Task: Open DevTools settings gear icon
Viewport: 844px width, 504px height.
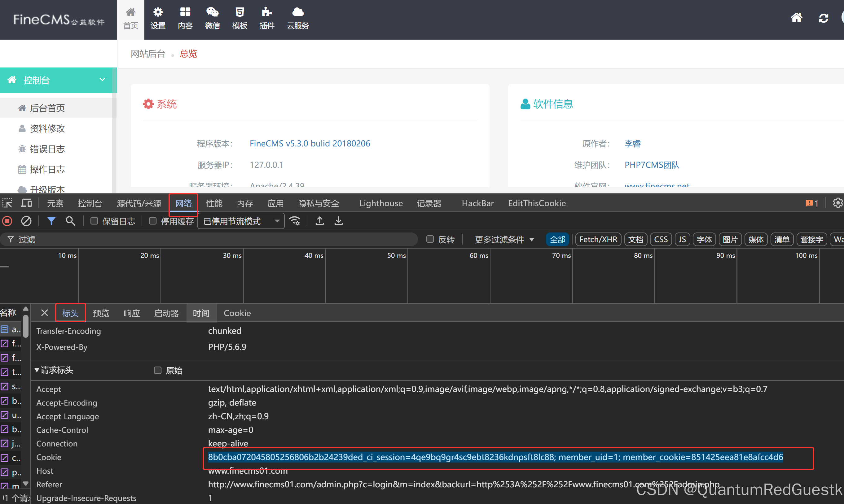Action: click(837, 203)
